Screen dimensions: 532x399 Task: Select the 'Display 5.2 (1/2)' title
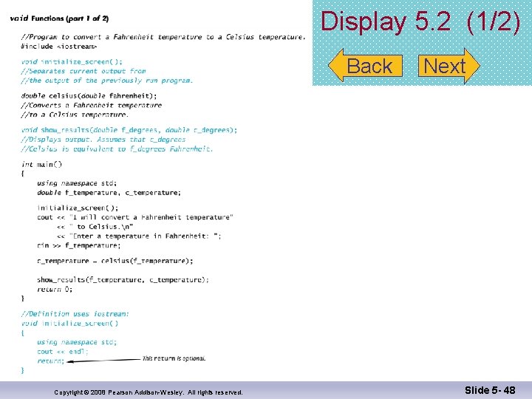420,21
